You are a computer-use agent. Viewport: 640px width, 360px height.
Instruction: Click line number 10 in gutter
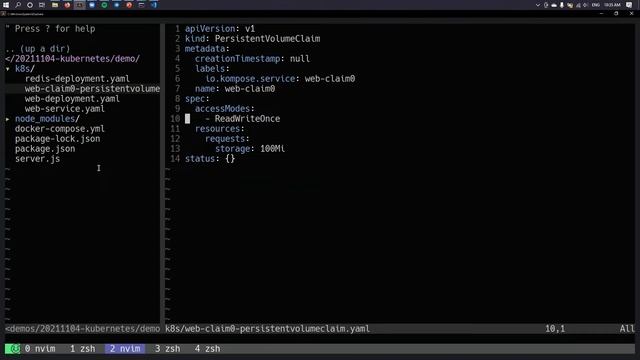click(175, 119)
